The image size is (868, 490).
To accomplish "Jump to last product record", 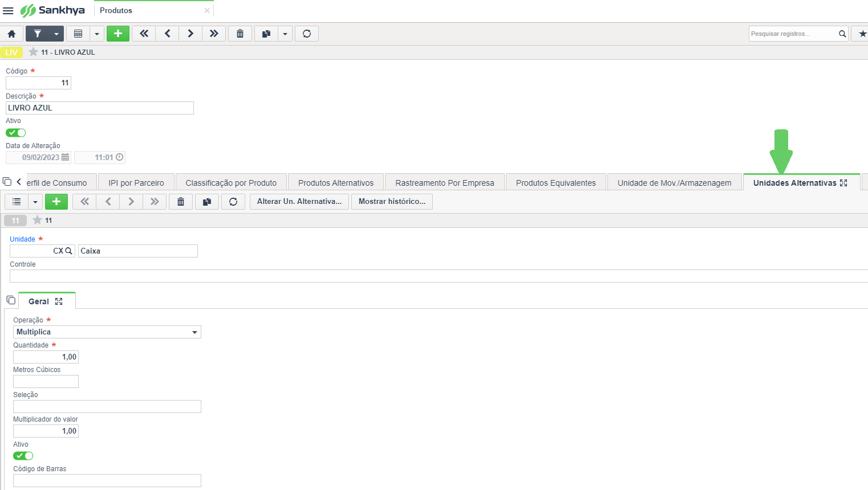I will [214, 34].
